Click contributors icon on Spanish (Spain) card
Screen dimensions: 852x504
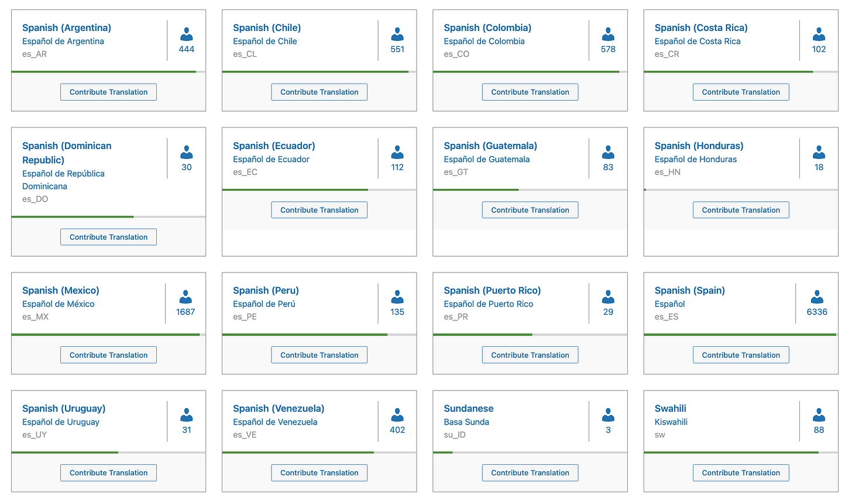point(817,296)
